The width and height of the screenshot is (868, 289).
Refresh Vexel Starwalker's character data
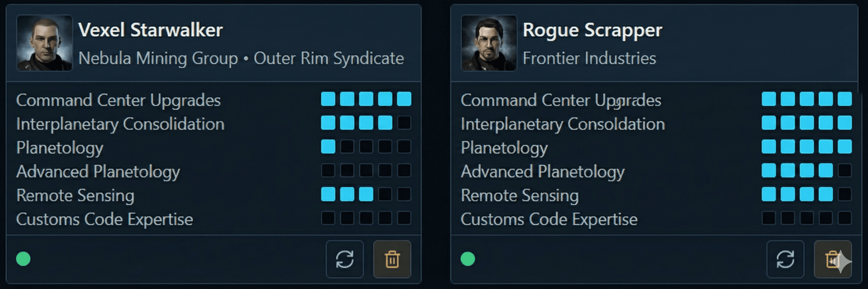[x=344, y=259]
